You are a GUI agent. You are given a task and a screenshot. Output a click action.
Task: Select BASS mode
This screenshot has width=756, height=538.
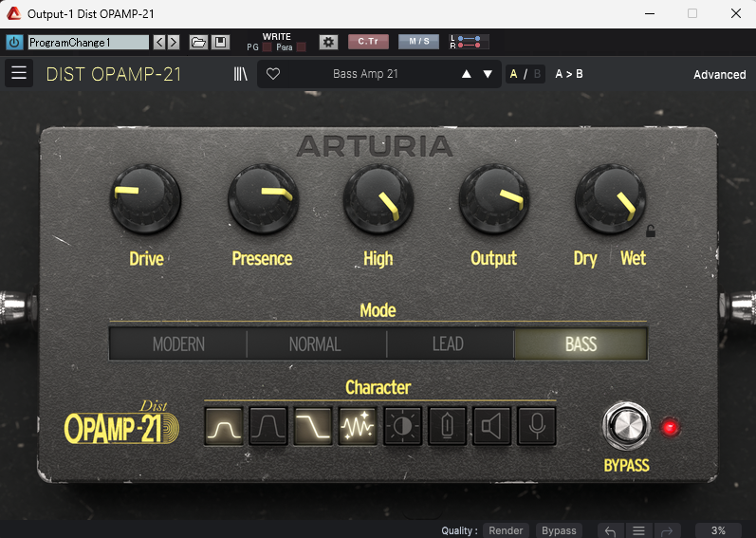click(x=581, y=343)
